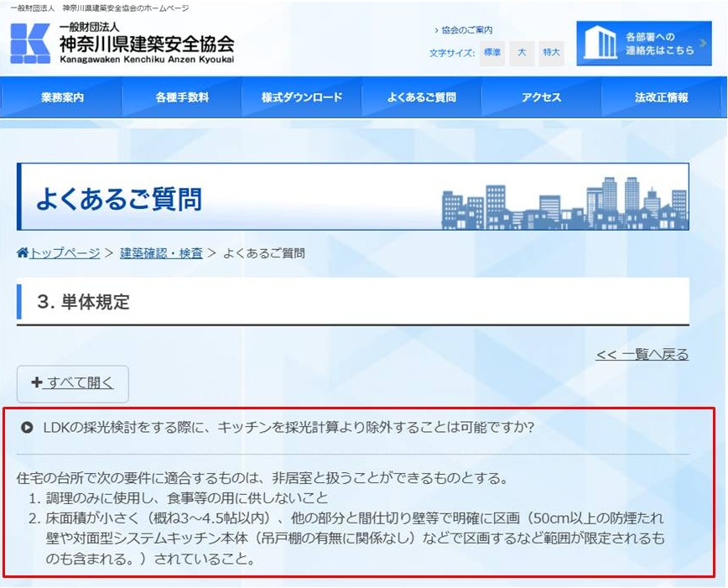
Task: Open the 協会のご案内 link
Action: click(464, 30)
